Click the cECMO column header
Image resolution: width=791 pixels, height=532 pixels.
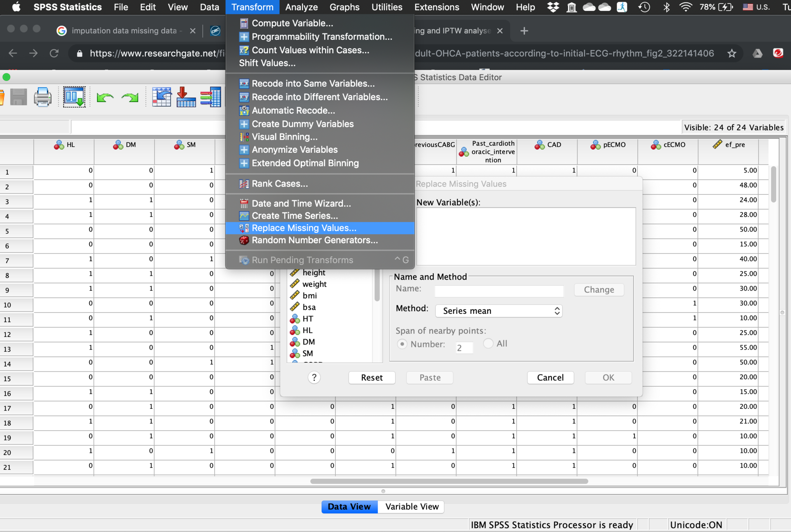point(668,152)
